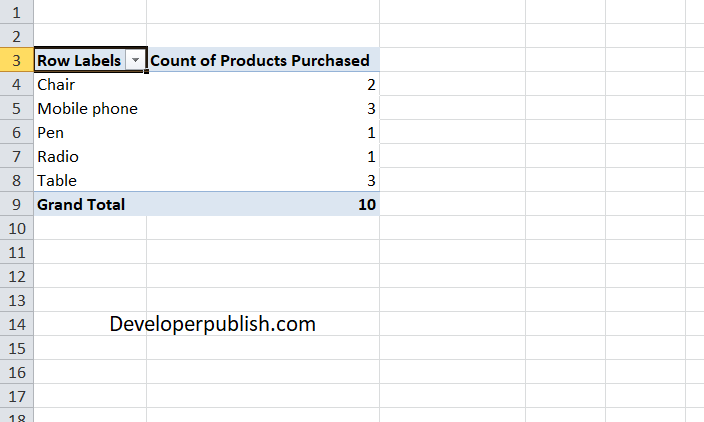Click the Developerpublish.com text cell
The image size is (704, 422).
(x=212, y=324)
